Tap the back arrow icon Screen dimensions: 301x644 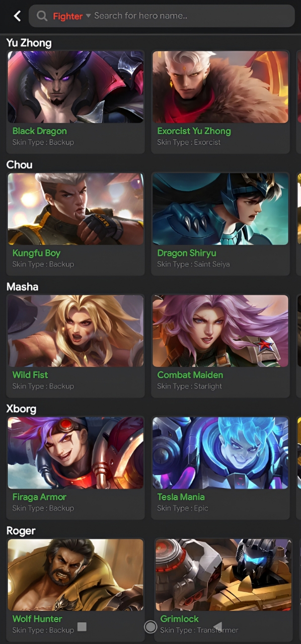pyautogui.click(x=17, y=16)
